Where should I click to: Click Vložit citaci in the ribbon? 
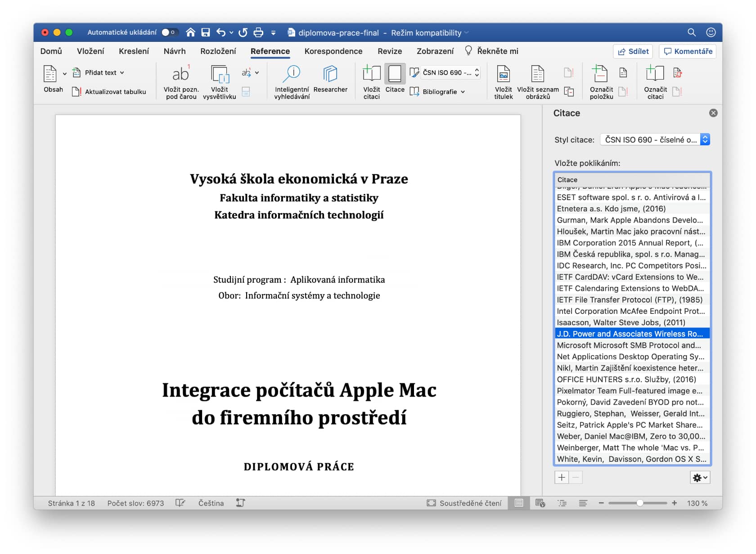372,82
